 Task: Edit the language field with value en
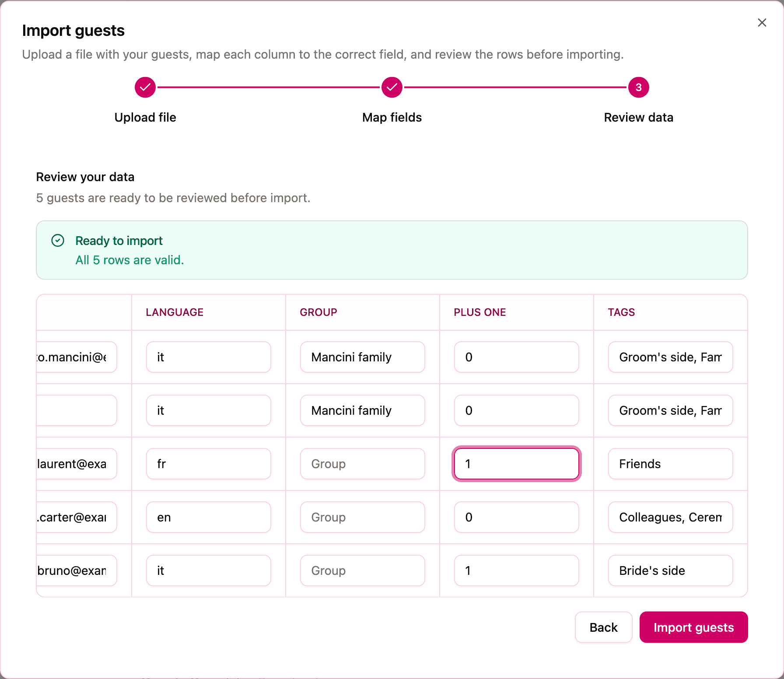click(x=209, y=517)
